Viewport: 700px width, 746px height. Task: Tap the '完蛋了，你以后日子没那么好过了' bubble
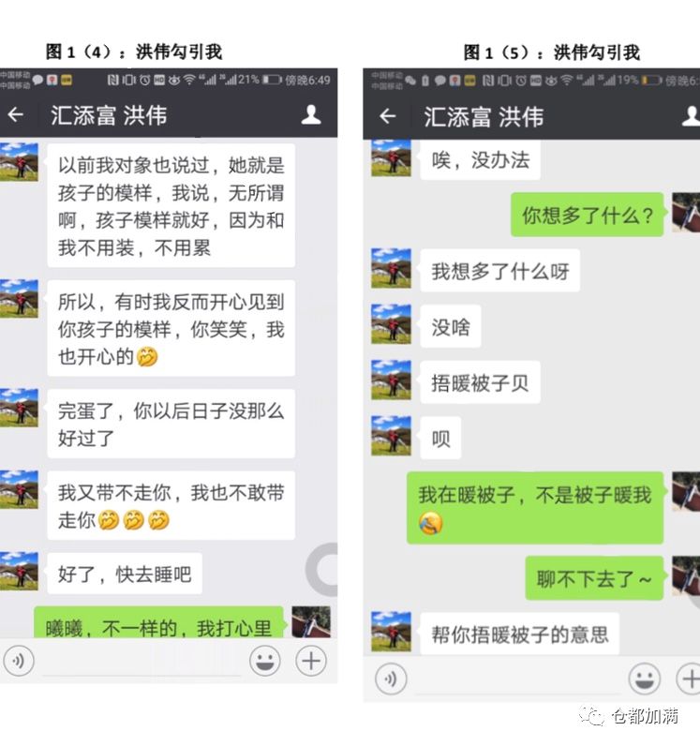(x=171, y=424)
